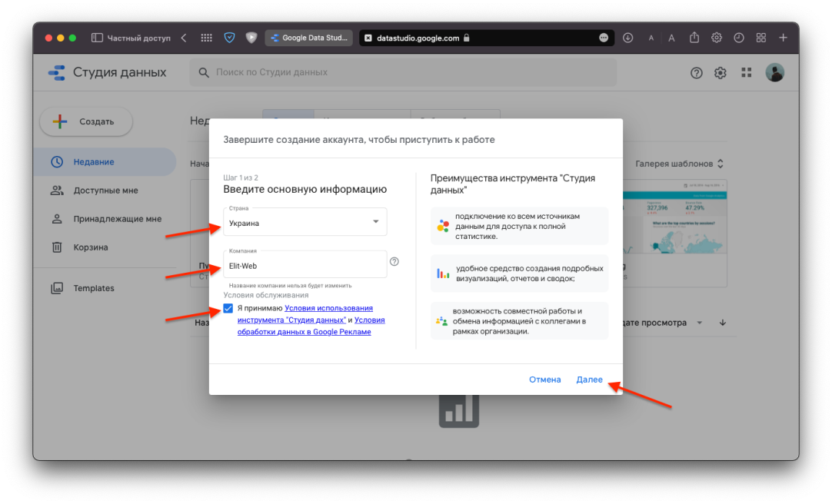Open Safari history clock icon

point(739,38)
